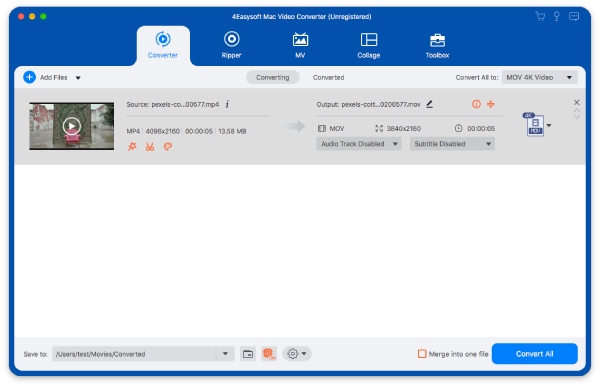The height and width of the screenshot is (387, 600).
Task: Click the shopping cart purchase icon
Action: coord(540,16)
